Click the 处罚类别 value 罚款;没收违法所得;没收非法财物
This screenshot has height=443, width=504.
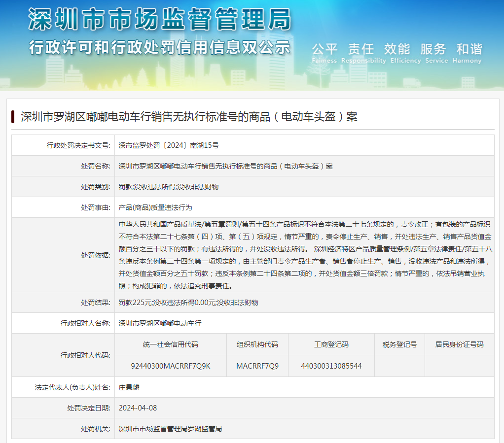click(x=168, y=187)
